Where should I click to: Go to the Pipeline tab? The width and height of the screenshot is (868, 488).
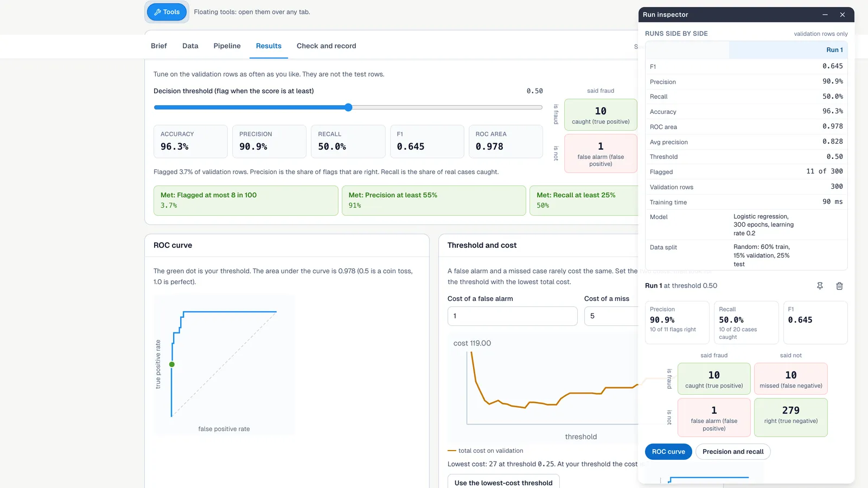point(227,46)
